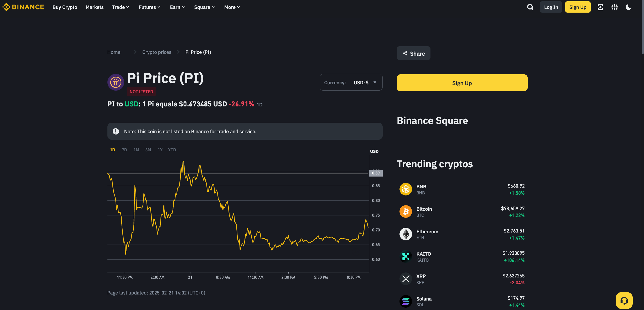Switch chart to 7D range

point(124,150)
